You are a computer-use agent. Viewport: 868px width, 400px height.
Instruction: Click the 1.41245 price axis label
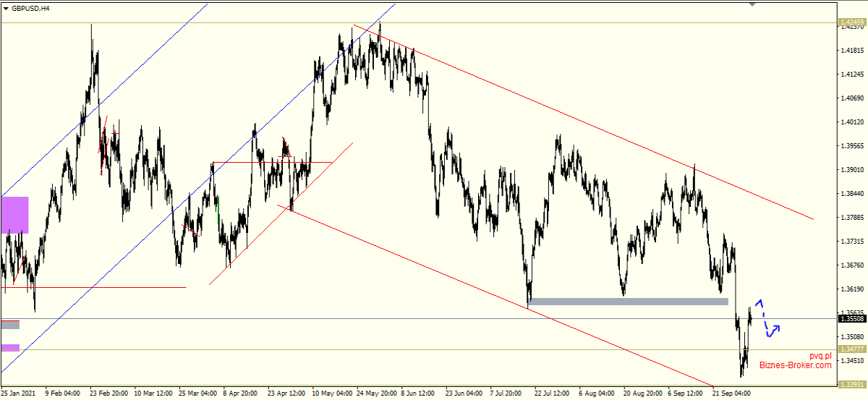[854, 75]
